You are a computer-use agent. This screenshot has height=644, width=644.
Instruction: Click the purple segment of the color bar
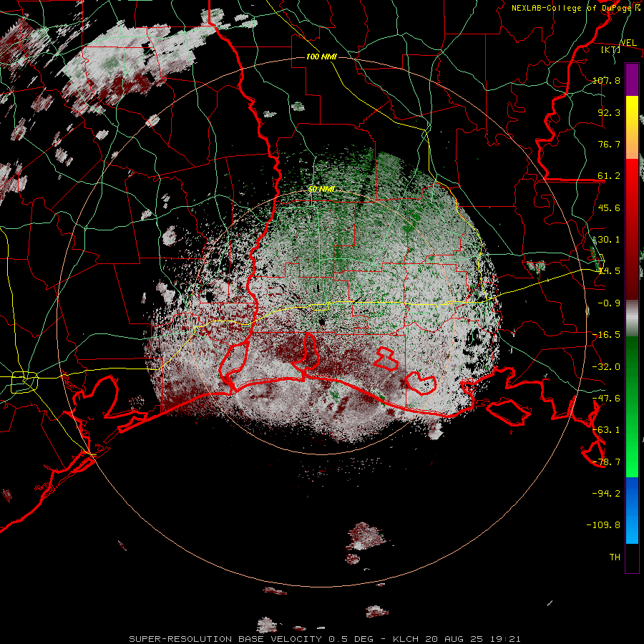tap(632, 79)
